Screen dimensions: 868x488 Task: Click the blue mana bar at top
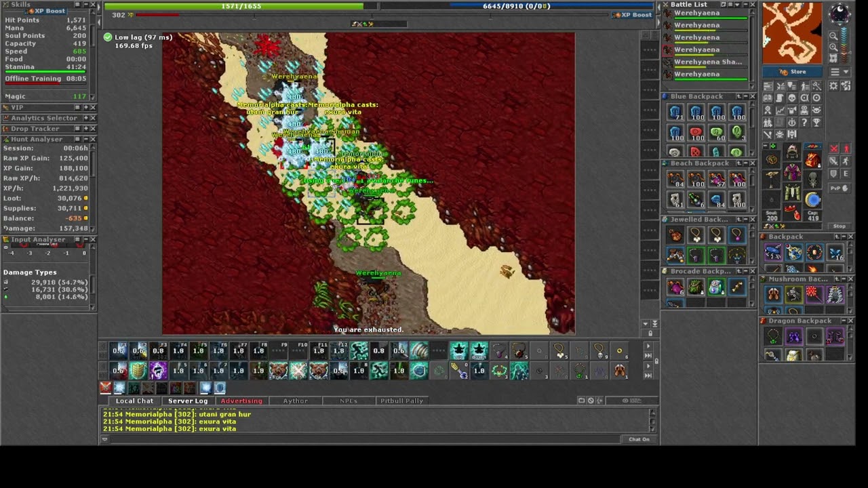(x=516, y=6)
